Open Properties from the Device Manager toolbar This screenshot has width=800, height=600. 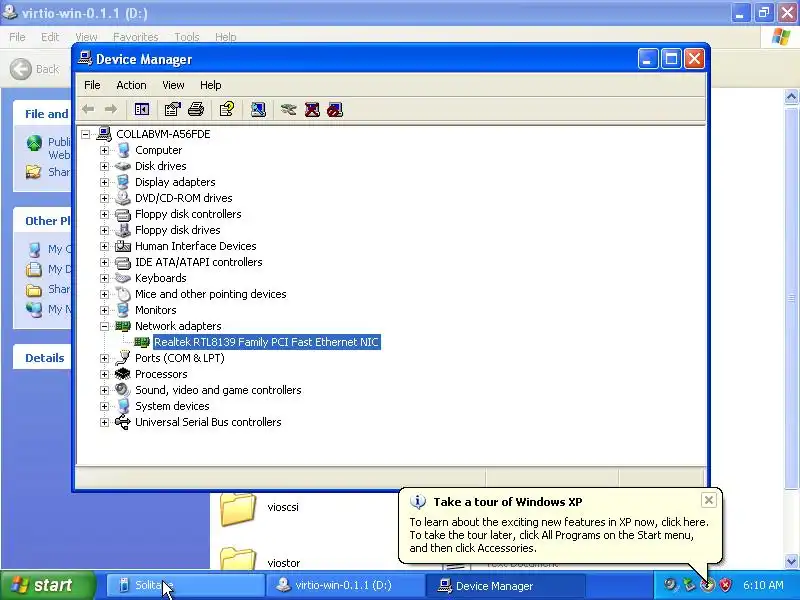pos(172,109)
